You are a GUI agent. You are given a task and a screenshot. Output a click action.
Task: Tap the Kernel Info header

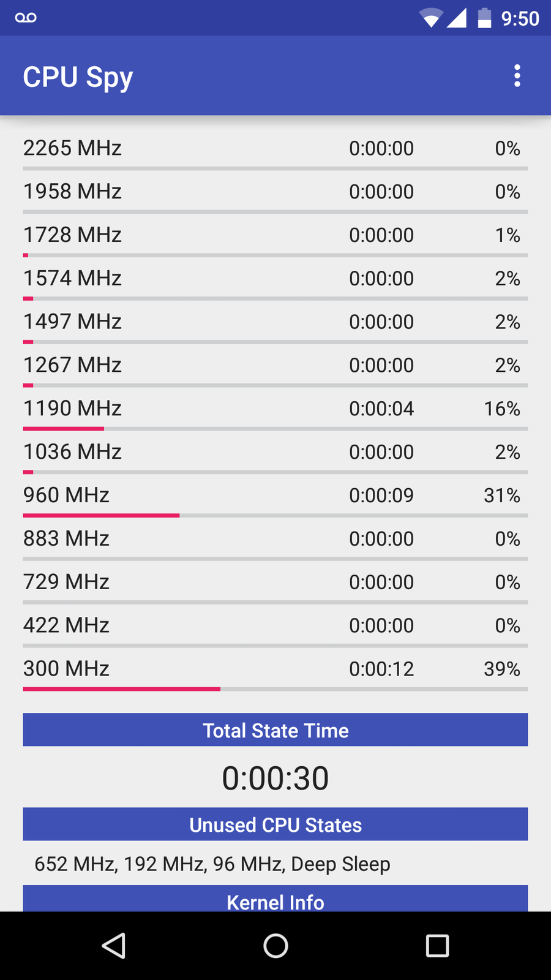tap(275, 899)
